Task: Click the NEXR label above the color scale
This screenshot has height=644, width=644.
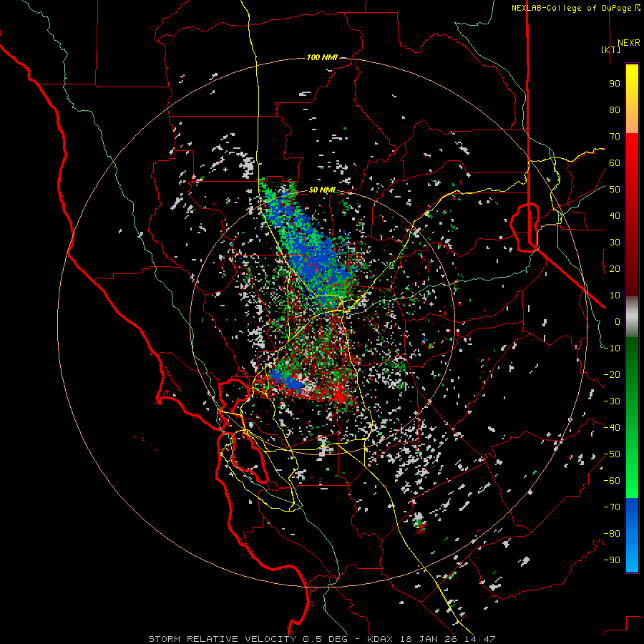Action: (628, 43)
